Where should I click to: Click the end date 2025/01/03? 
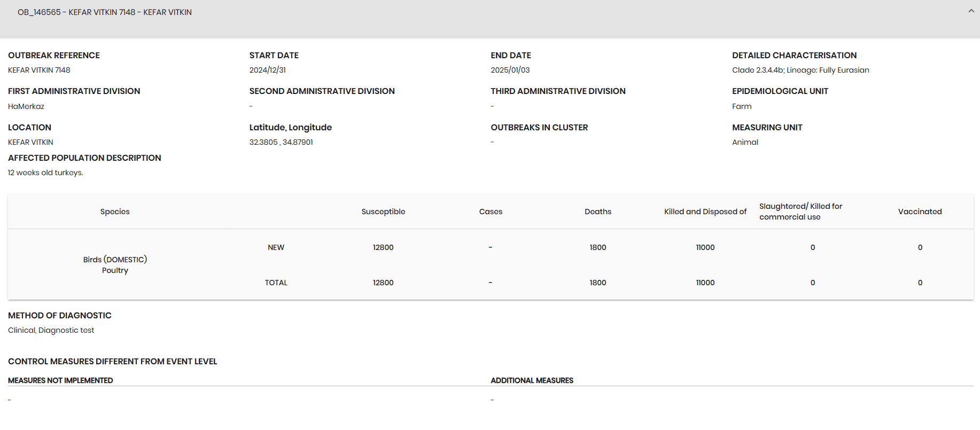(510, 70)
